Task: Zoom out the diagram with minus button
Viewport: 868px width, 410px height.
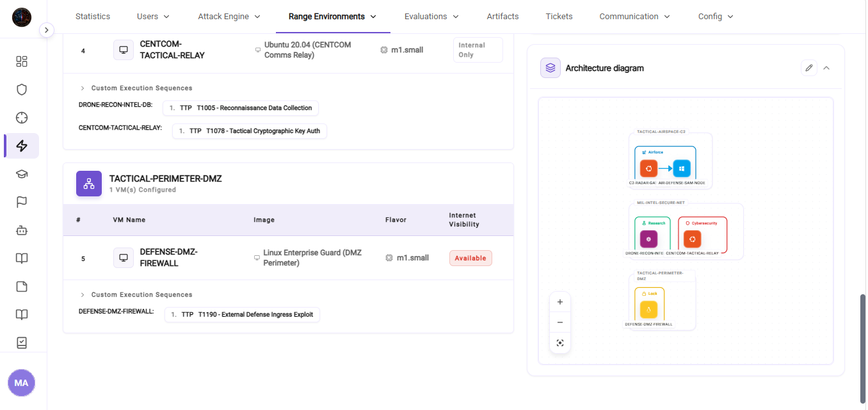Action: 560,322
